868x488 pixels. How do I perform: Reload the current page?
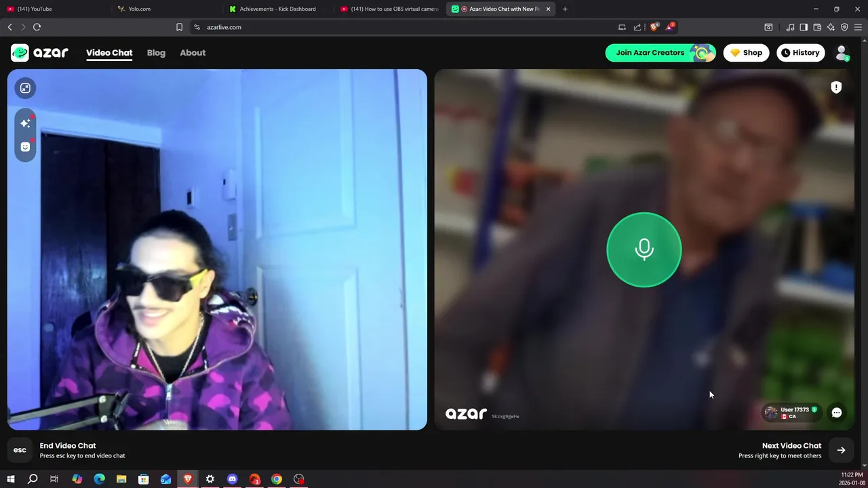(x=37, y=27)
